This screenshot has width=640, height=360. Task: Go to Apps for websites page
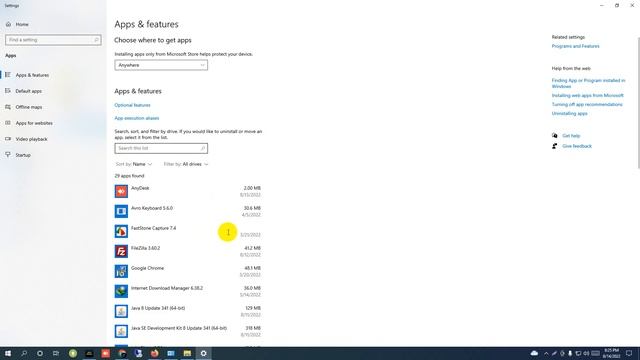[34, 123]
